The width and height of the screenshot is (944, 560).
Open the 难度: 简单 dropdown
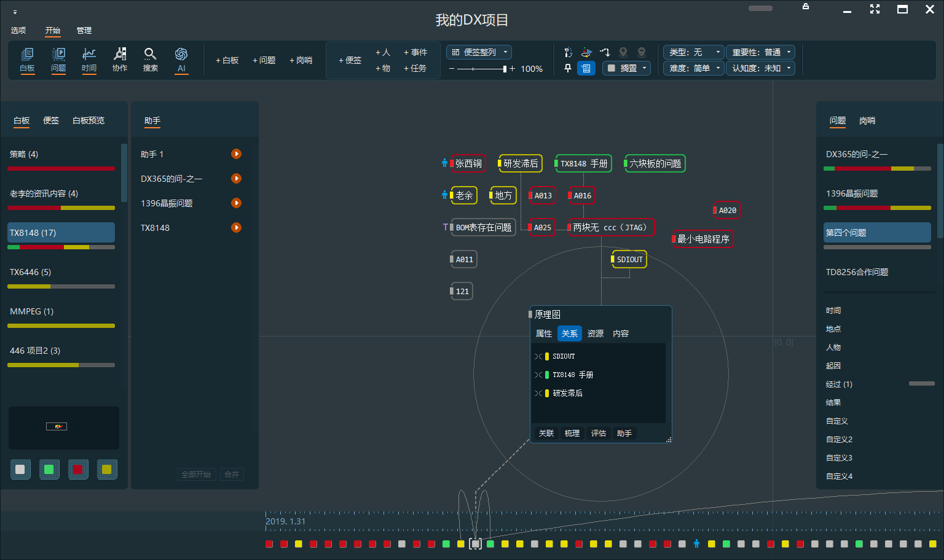tap(693, 68)
